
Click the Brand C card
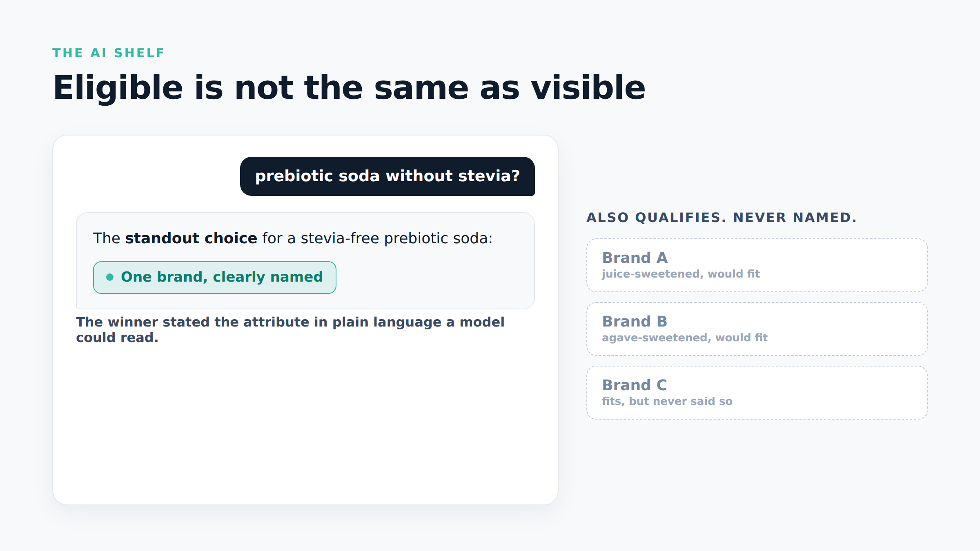tap(757, 393)
